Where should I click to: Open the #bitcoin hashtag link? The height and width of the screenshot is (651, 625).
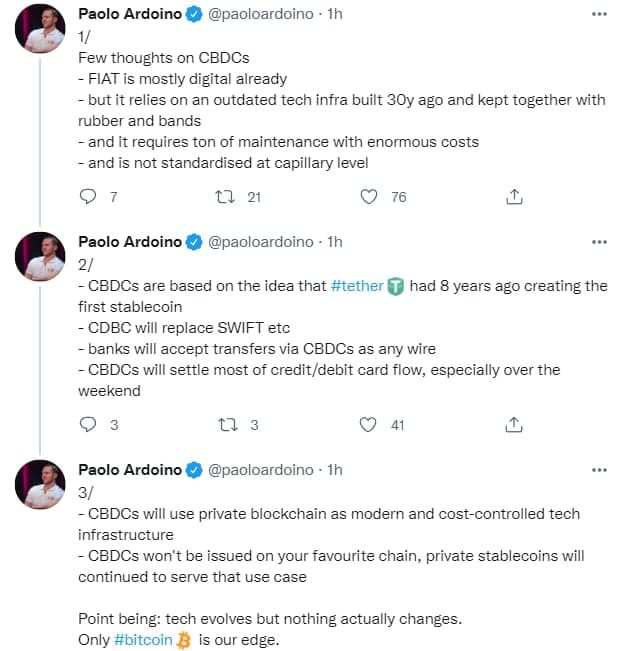pos(143,639)
